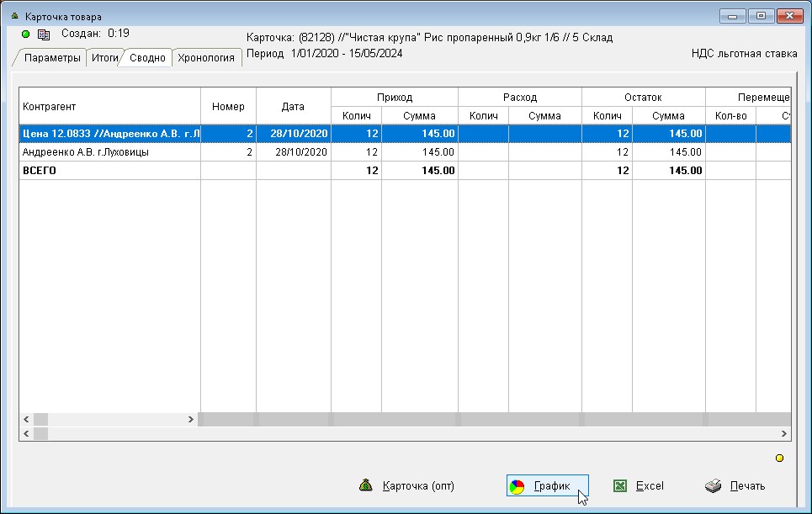Open Карточка (опт) with money bag icon

(x=407, y=486)
